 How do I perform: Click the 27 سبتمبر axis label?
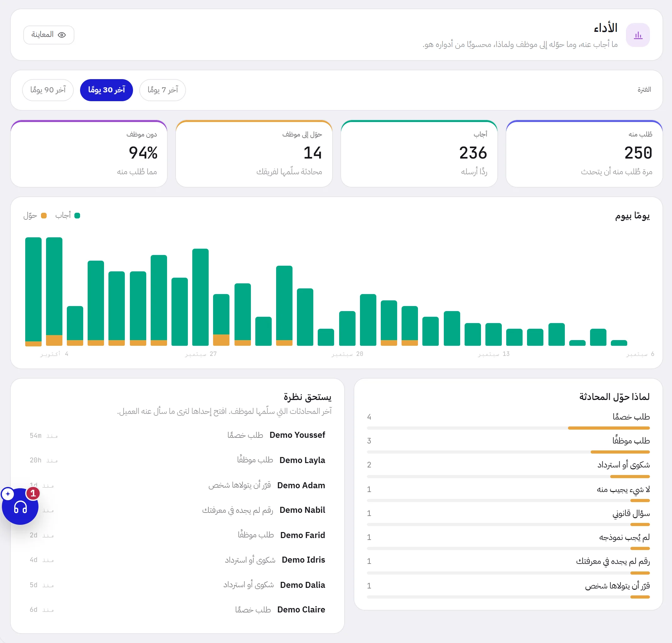click(x=200, y=354)
